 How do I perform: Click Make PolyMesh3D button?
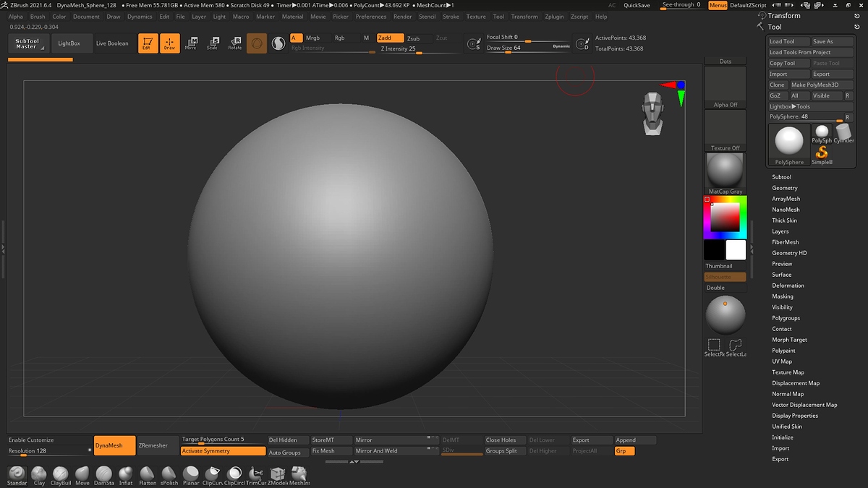click(x=820, y=85)
